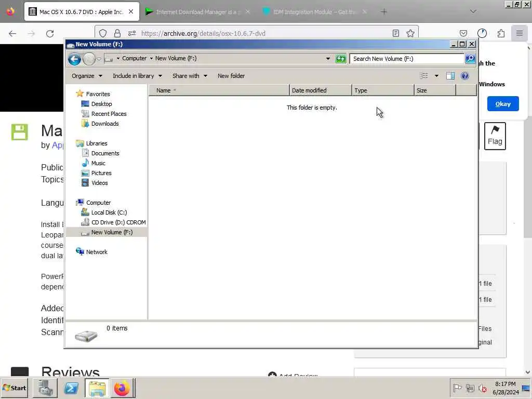This screenshot has height=399, width=532.
Task: Select Favorites in navigation pane
Action: click(98, 94)
